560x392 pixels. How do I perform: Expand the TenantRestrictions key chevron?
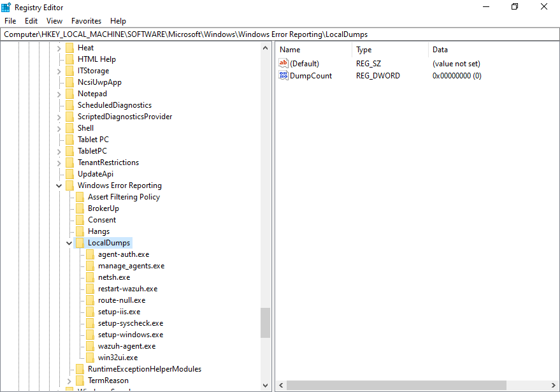tap(59, 162)
